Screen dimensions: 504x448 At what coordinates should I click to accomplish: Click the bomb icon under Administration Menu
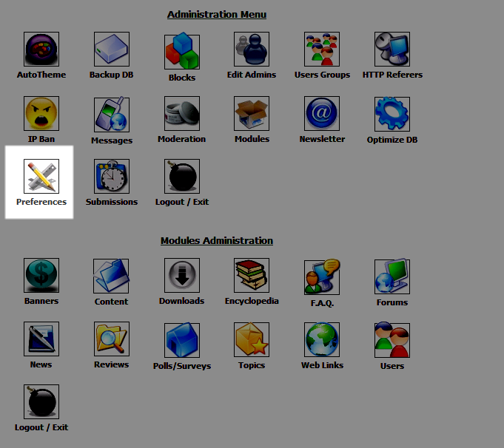182,176
